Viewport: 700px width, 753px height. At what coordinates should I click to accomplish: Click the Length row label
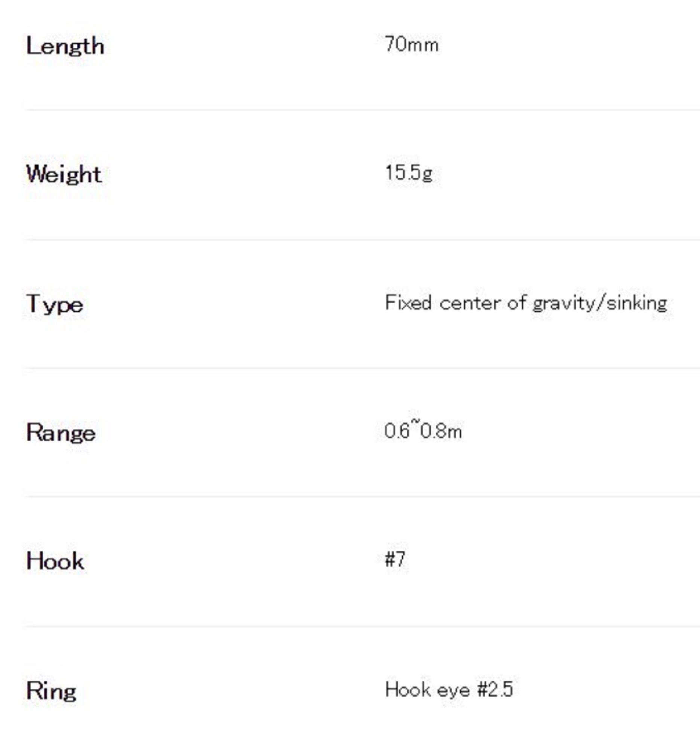[65, 47]
